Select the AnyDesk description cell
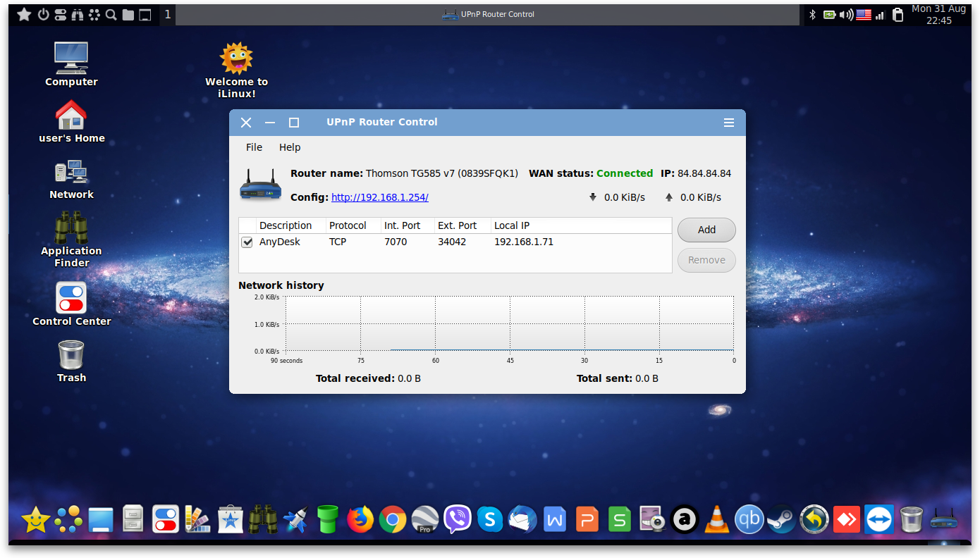The width and height of the screenshot is (980, 558). coord(280,242)
